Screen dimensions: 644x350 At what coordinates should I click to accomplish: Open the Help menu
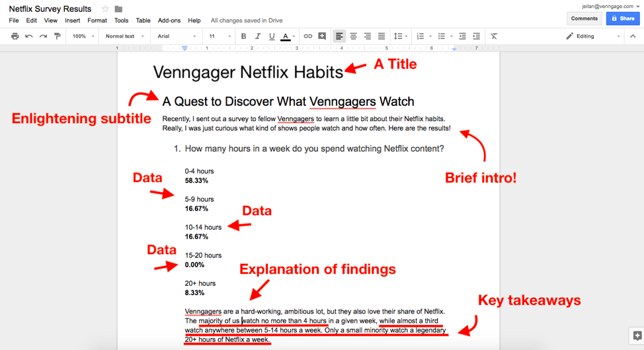[x=194, y=20]
